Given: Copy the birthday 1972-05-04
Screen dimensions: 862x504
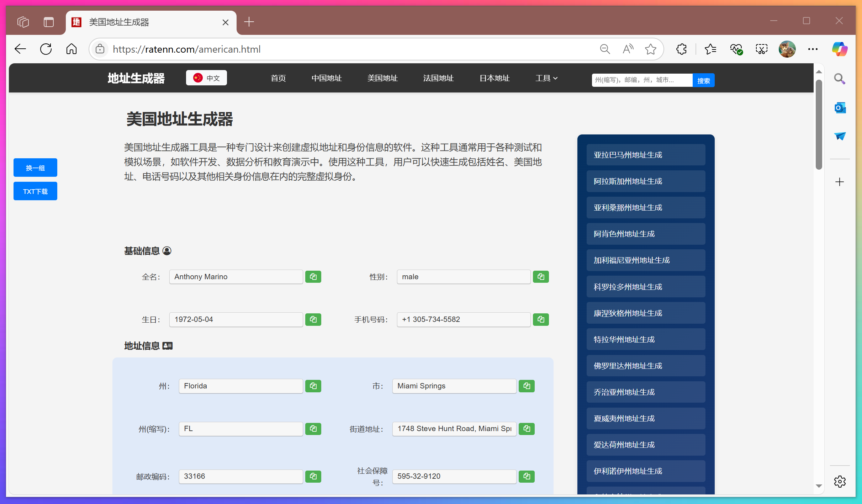Looking at the screenshot, I should 313,319.
